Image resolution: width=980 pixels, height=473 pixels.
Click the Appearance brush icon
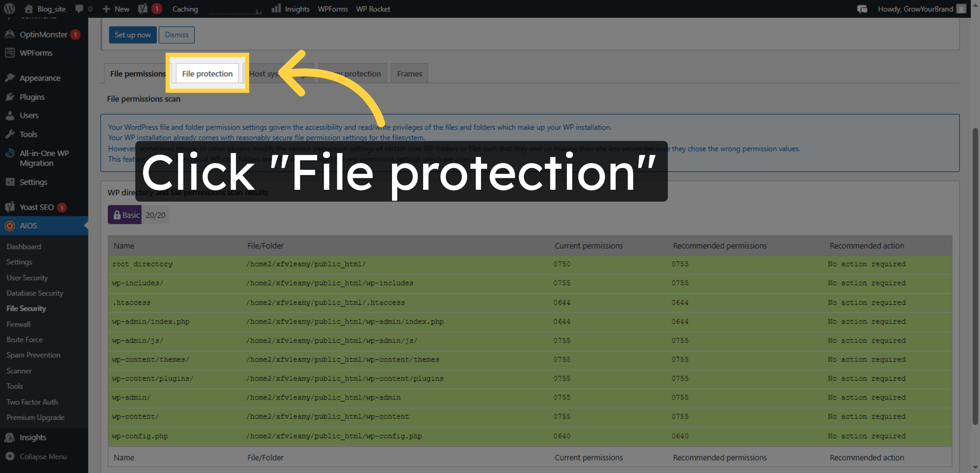coord(10,78)
